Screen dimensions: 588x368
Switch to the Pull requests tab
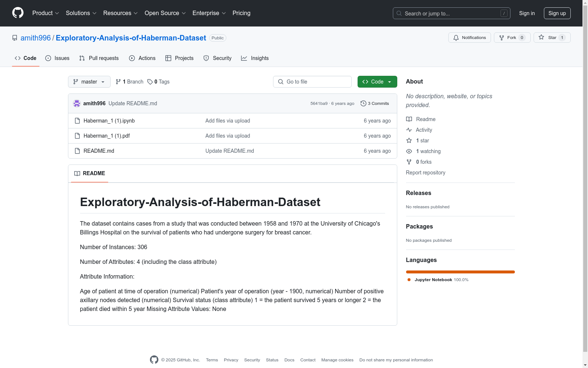99,58
